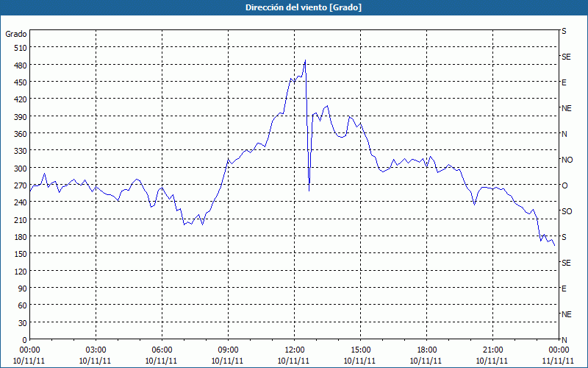
Task: Click the 00:00 label above the 11/11/11 date
Action: [x=559, y=350]
